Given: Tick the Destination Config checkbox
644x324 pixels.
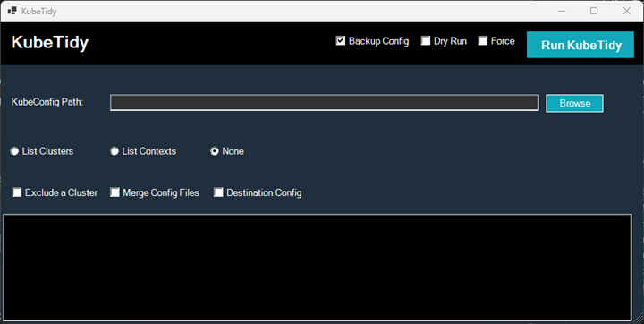Looking at the screenshot, I should tap(218, 192).
